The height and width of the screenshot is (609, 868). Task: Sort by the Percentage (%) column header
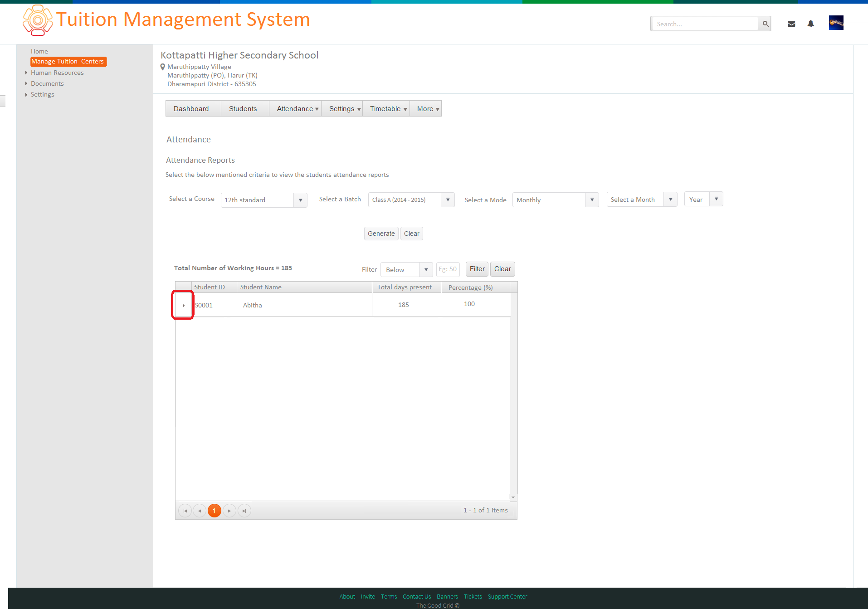pyautogui.click(x=476, y=287)
